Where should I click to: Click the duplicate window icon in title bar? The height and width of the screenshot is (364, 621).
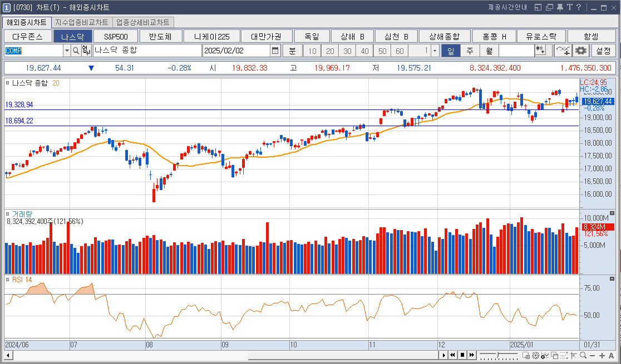coord(549,7)
